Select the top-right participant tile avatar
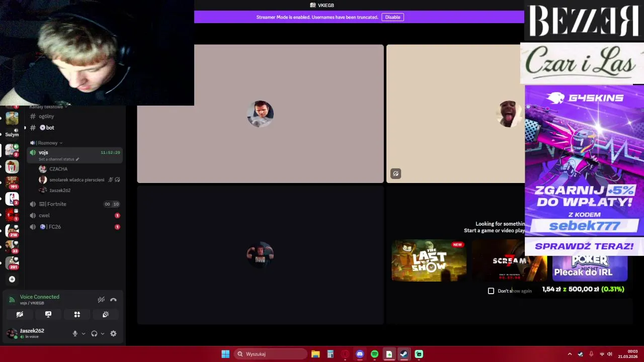 (510, 114)
